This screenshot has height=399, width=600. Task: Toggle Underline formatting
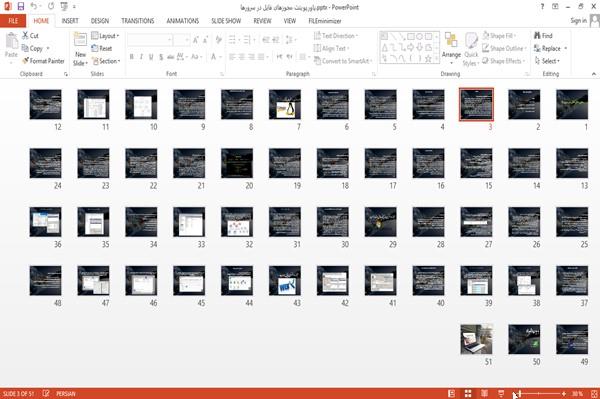151,57
